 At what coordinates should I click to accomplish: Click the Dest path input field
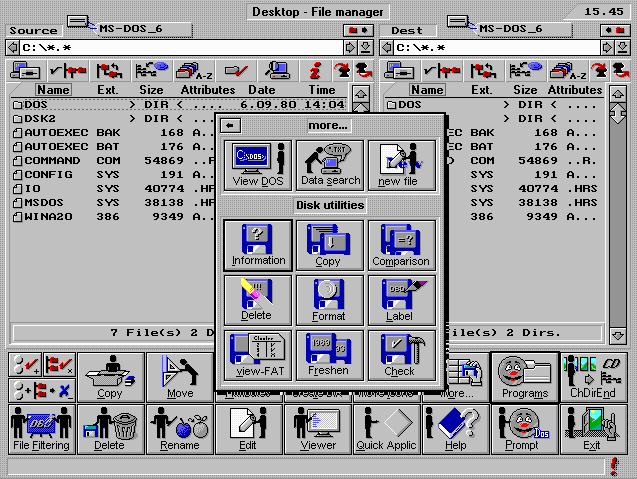497,48
